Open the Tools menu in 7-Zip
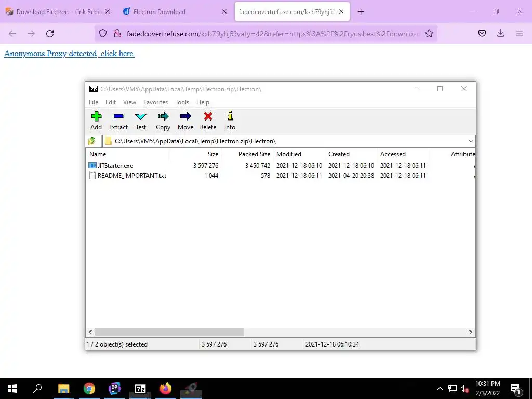Image resolution: width=532 pixels, height=399 pixels. [182, 102]
